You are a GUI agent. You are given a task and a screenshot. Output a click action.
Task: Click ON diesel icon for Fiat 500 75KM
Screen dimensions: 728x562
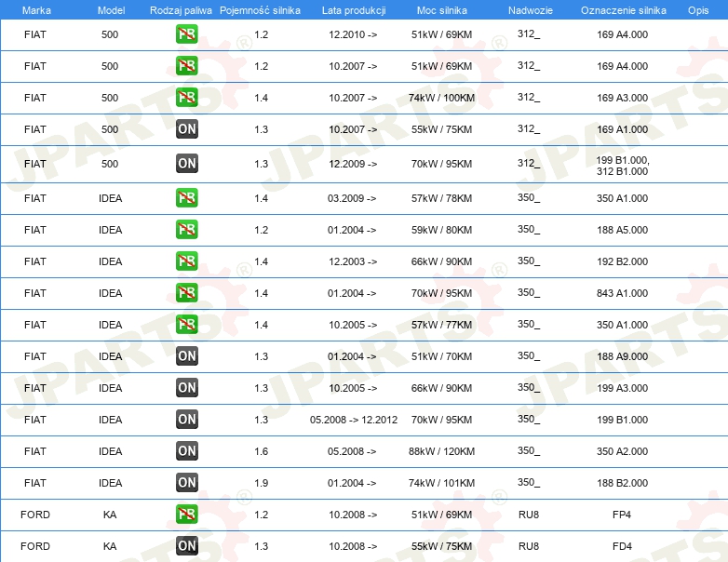(x=186, y=128)
